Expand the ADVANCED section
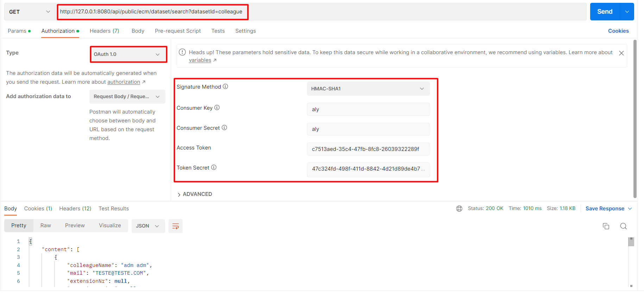644x293 pixels. [195, 194]
